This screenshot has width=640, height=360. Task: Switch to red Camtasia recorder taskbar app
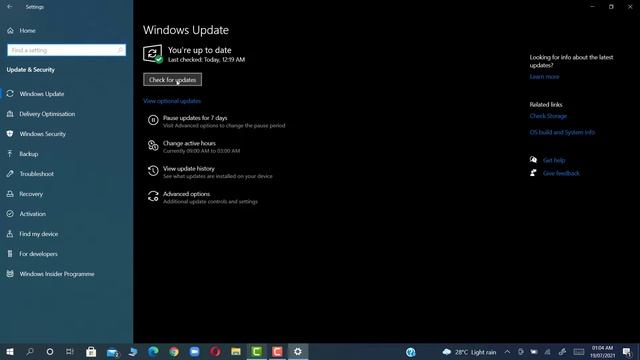(277, 351)
